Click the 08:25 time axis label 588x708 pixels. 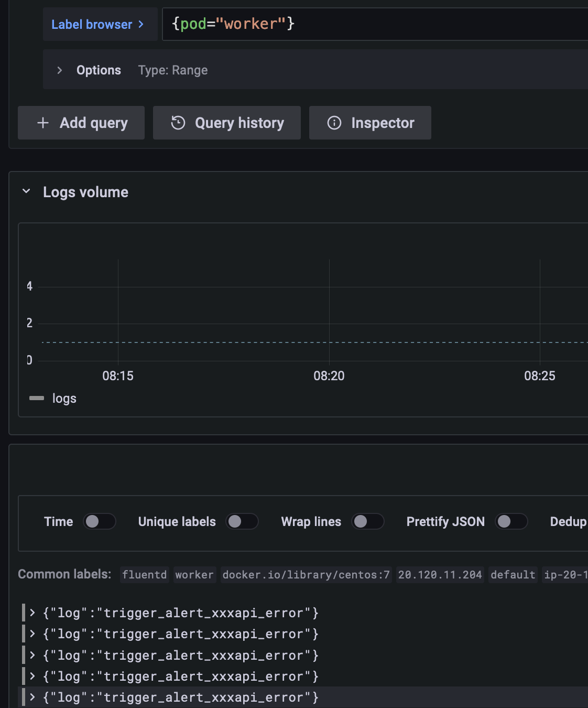tap(540, 376)
